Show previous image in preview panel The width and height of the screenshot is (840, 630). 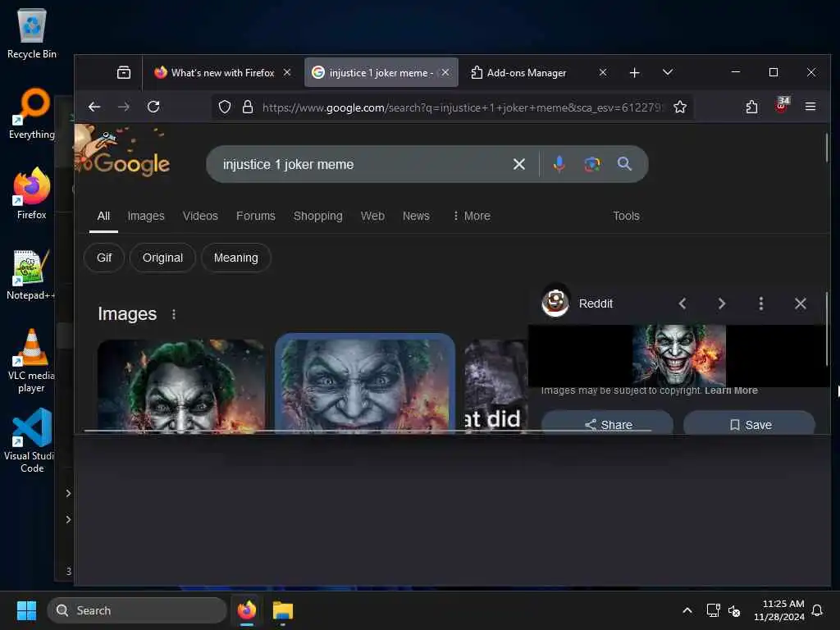[682, 304]
